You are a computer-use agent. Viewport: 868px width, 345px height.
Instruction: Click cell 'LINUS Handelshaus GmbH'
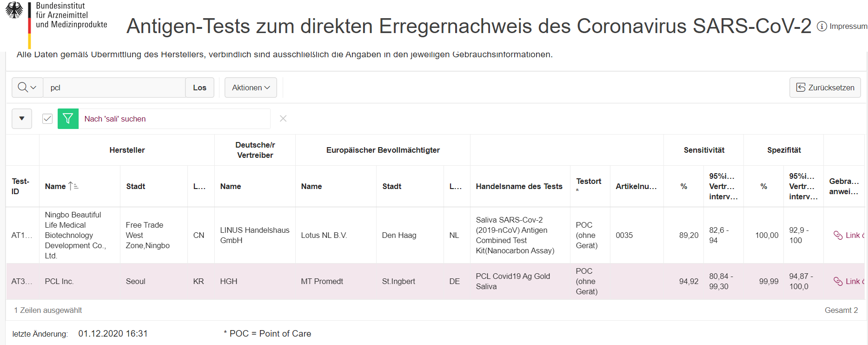[255, 235]
